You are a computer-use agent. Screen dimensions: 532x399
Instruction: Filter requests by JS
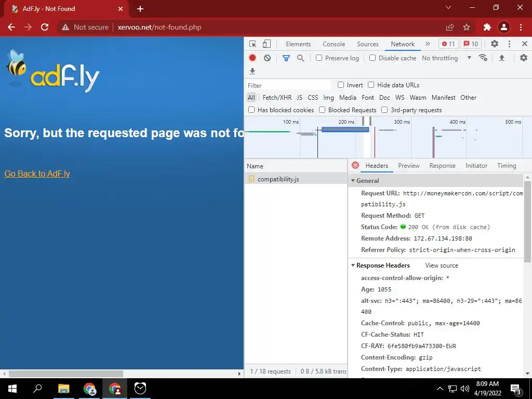coord(299,97)
